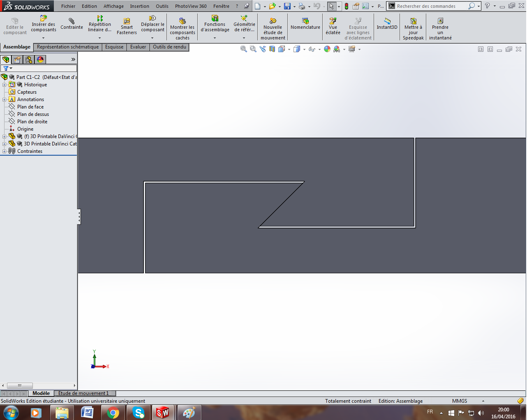The height and width of the screenshot is (420, 527).
Task: Open the DisplayManager color ball tab
Action: [40, 60]
